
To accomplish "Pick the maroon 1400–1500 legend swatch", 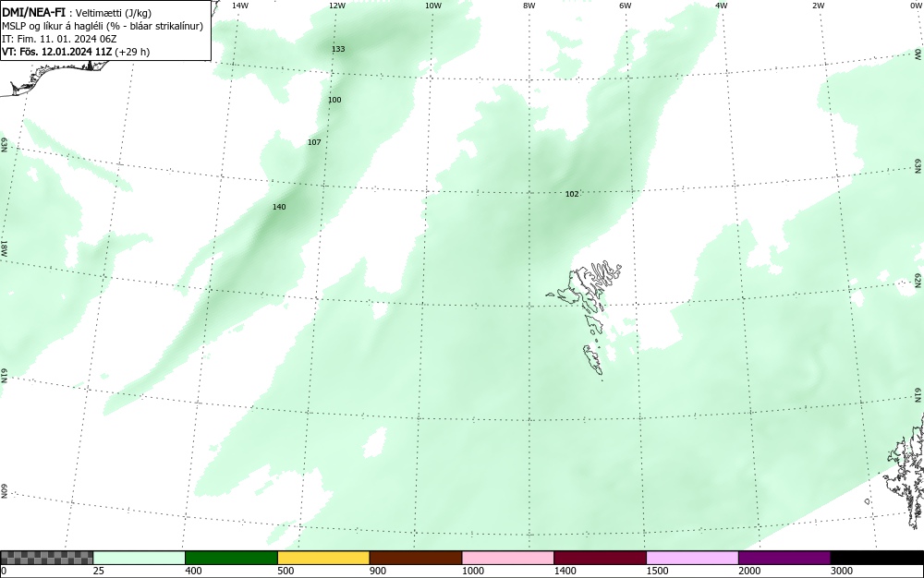I will (x=600, y=558).
